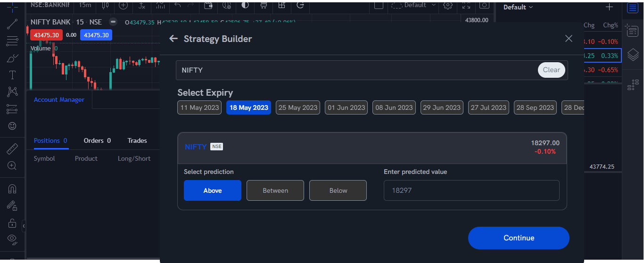Close the Strategy Builder dialog
Viewport: 644px width, 263px height.
[569, 39]
